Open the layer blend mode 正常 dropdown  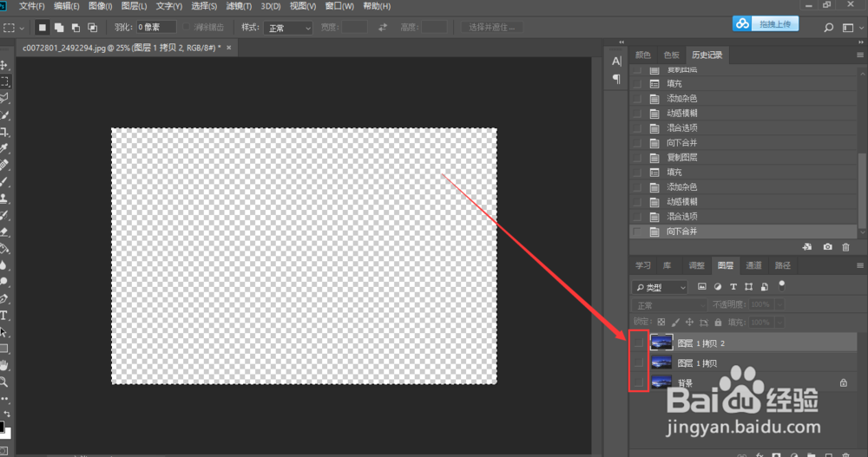(670, 305)
